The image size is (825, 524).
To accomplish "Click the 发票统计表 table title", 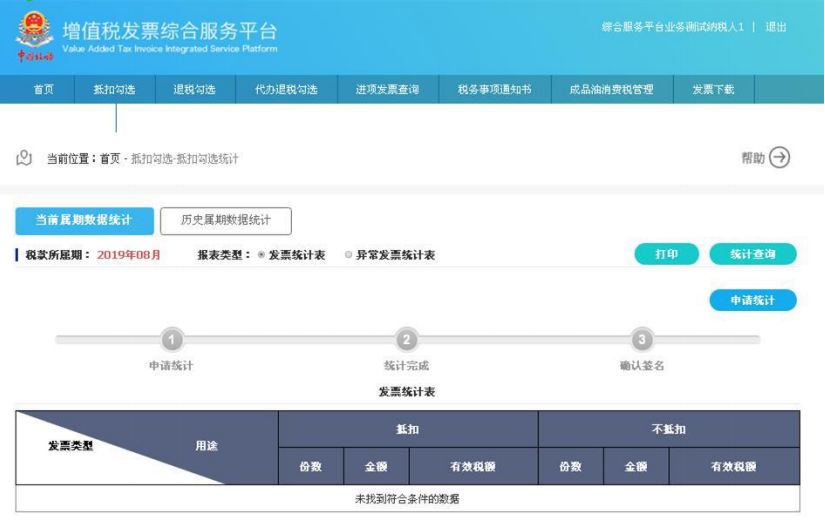I will pos(407,392).
